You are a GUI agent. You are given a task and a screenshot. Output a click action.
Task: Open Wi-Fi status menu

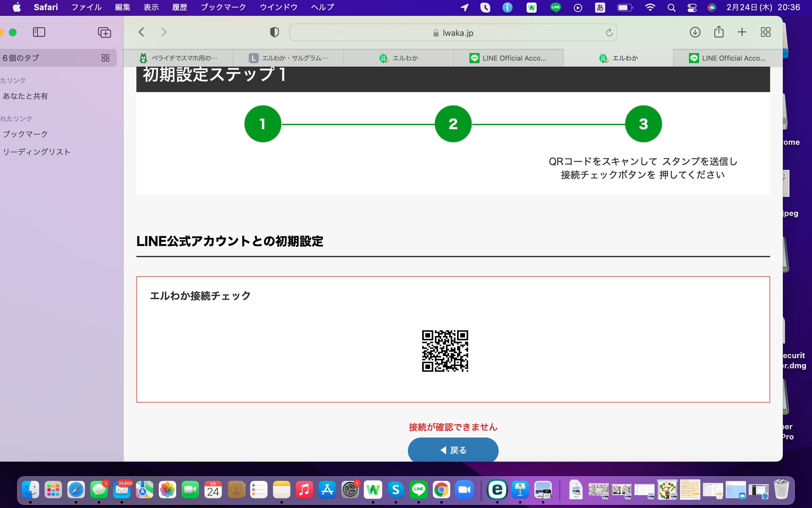pos(650,7)
